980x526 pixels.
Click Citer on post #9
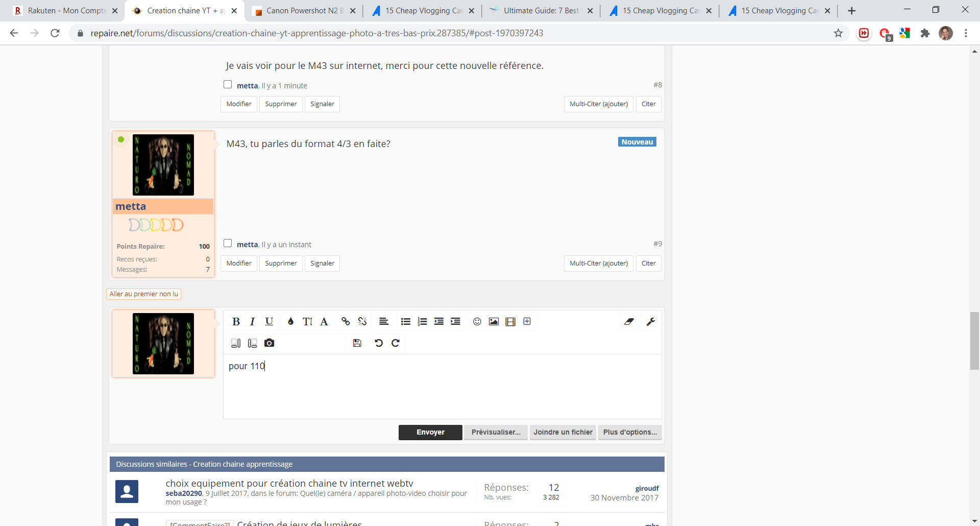pos(649,264)
